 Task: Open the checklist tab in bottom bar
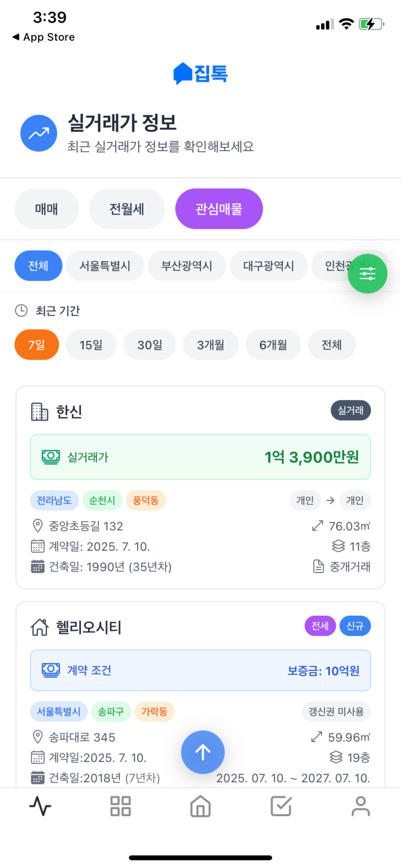[x=281, y=806]
